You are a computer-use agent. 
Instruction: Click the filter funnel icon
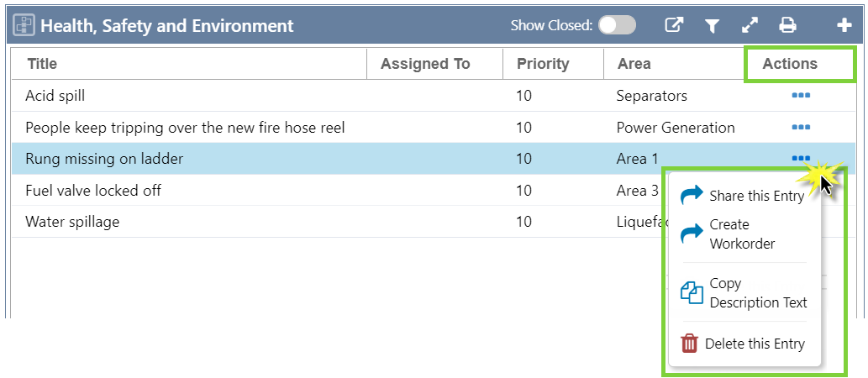(713, 26)
